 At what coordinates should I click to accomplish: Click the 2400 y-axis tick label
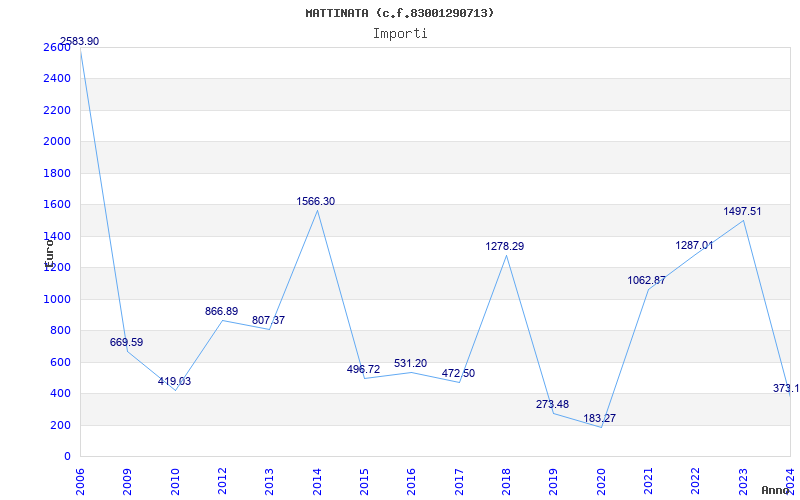pyautogui.click(x=57, y=79)
